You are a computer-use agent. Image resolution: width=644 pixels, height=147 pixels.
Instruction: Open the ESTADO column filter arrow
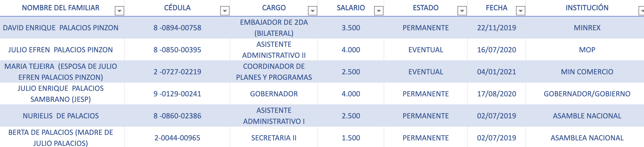(462, 11)
